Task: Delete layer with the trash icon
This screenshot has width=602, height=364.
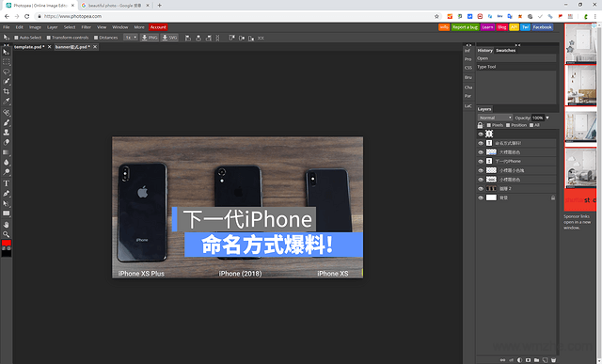Action: coord(554,360)
